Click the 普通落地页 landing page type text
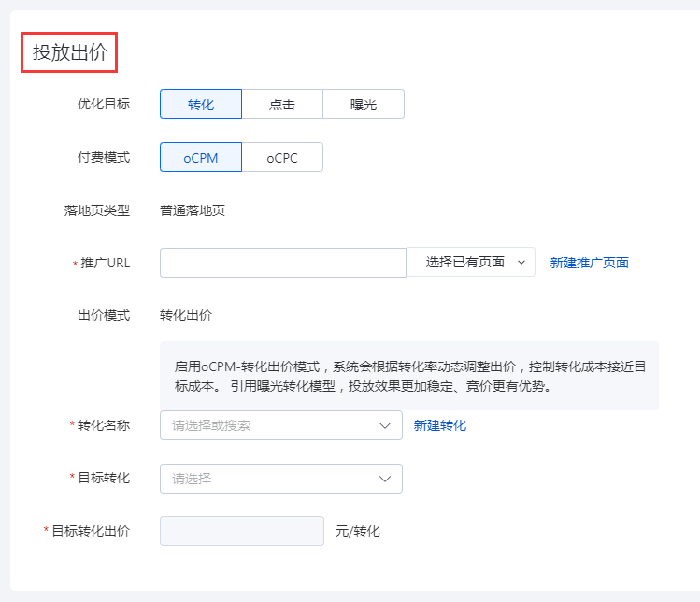This screenshot has width=700, height=602. click(x=193, y=210)
